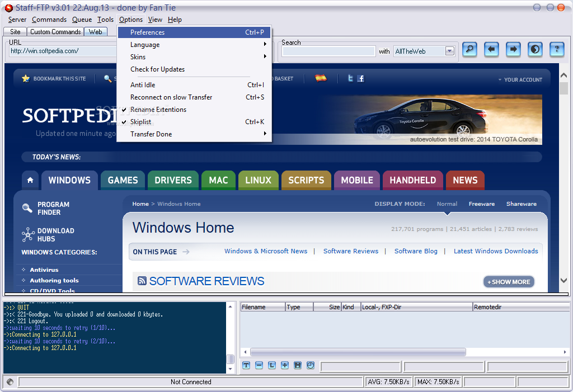Click the horizontal scrollbar in queue list
The width and height of the screenshot is (573, 392).
pyautogui.click(x=358, y=352)
